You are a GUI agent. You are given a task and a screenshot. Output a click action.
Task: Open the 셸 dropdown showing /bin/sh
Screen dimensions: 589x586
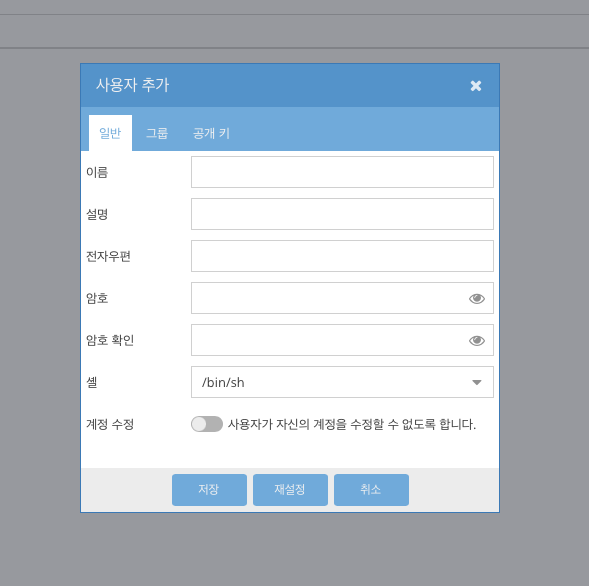click(342, 382)
